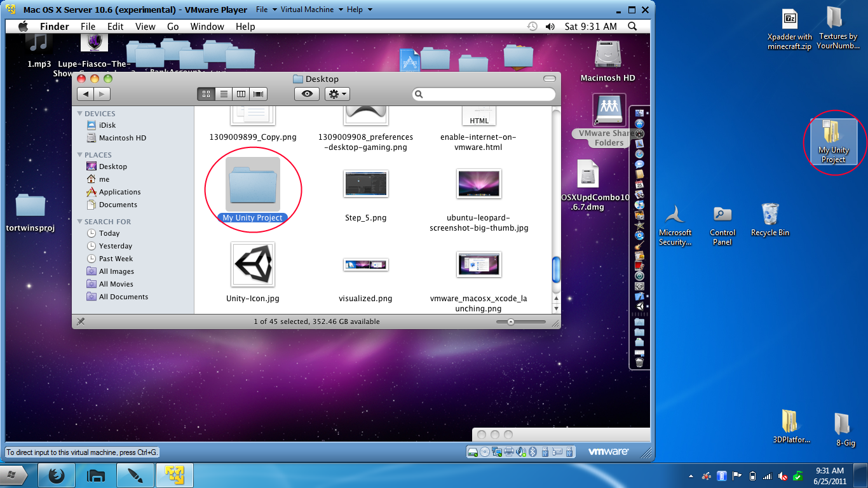Open the View menu
This screenshot has height=488, width=868.
point(146,27)
